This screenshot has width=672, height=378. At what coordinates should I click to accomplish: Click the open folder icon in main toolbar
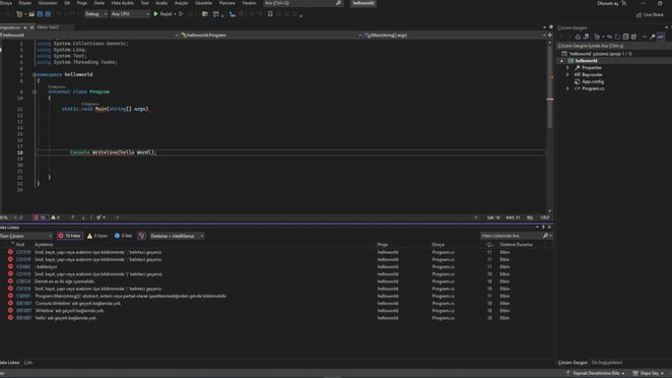[x=31, y=14]
